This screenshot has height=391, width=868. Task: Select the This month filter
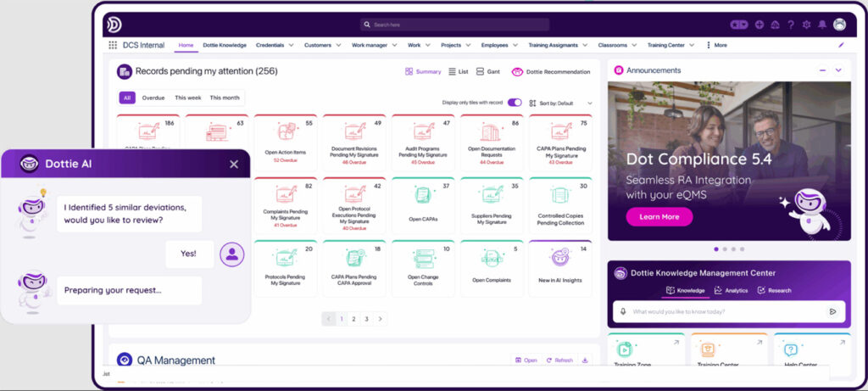pyautogui.click(x=225, y=98)
